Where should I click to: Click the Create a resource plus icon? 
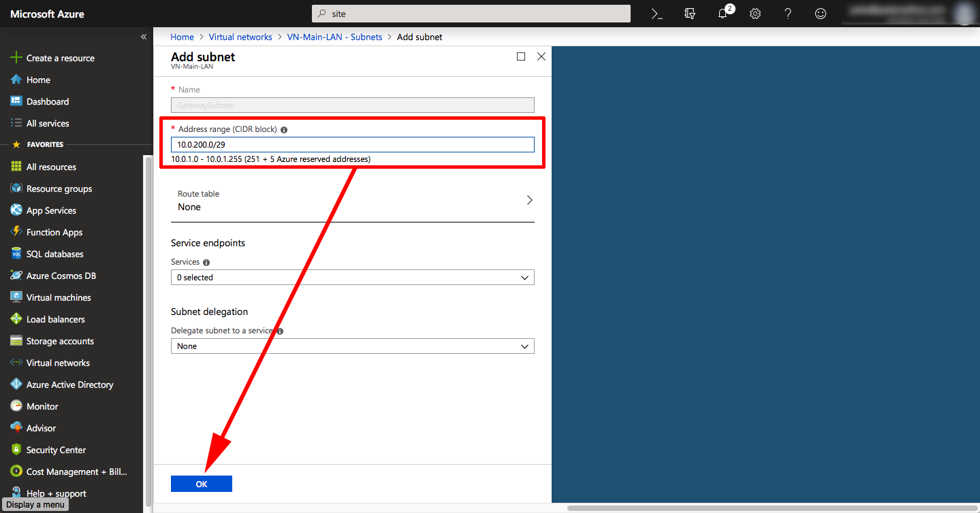pos(16,58)
